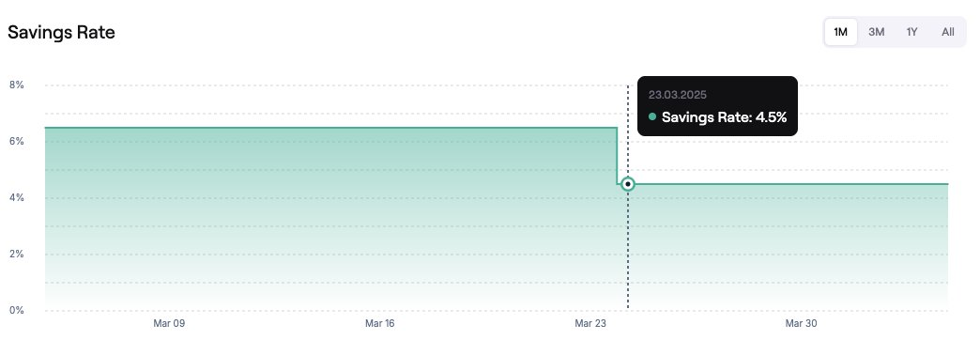Click the 4% y-axis label
This screenshot has width=980, height=340.
click(x=16, y=197)
